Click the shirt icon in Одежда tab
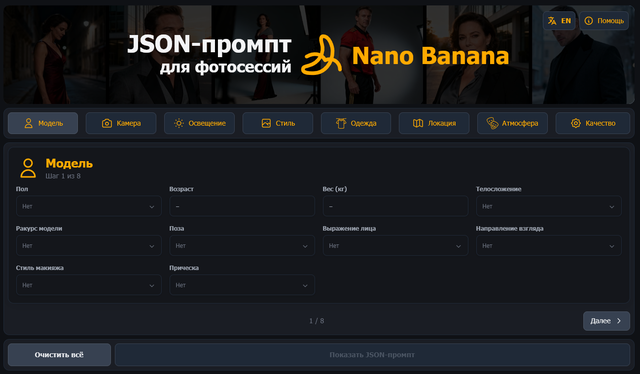This screenshot has height=374, width=640. (341, 123)
